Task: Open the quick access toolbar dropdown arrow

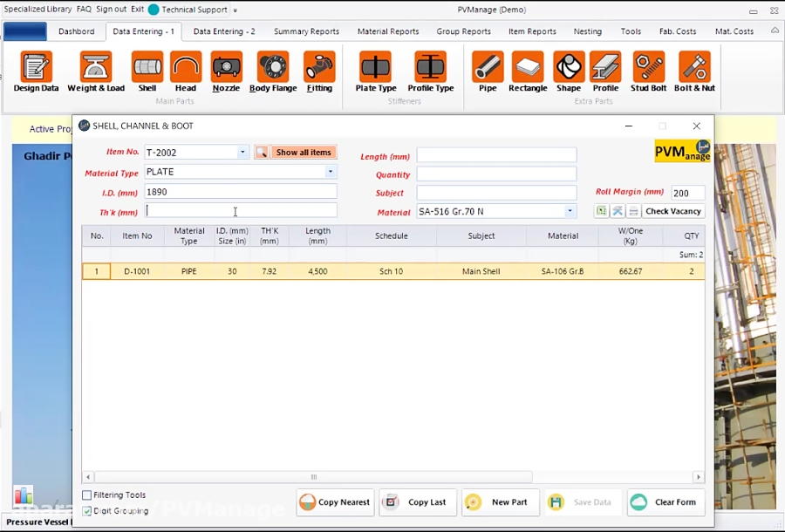Action: tap(235, 10)
